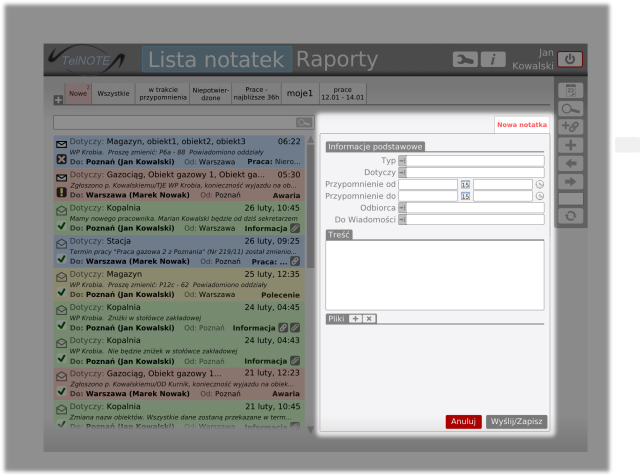
Task: Click the refresh icon in right sidebar
Action: 571,216
